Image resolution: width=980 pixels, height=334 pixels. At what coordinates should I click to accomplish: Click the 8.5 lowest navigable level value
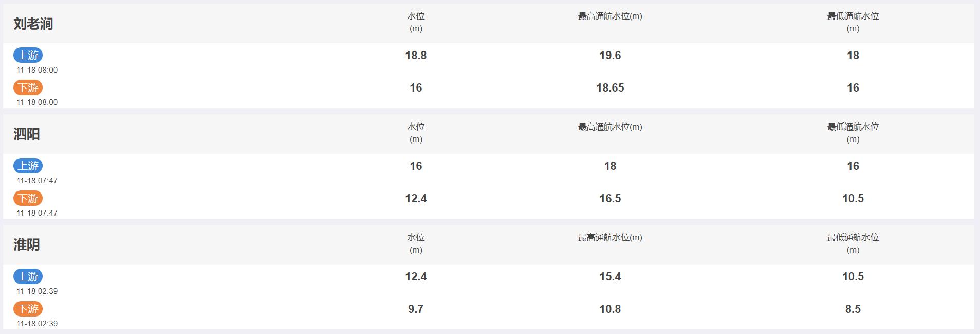[x=853, y=309]
